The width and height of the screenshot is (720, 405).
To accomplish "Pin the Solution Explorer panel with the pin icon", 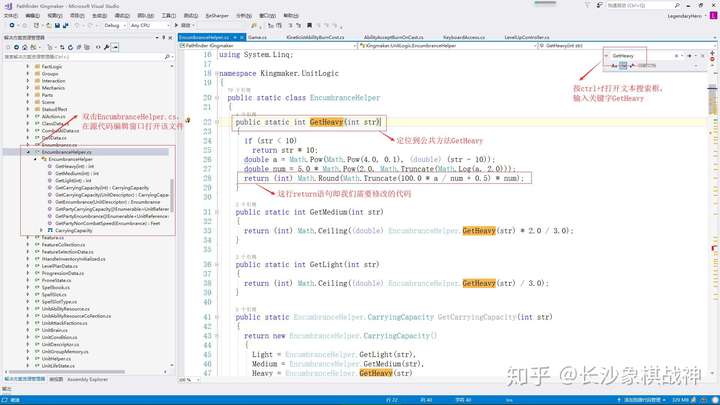I will (163, 37).
